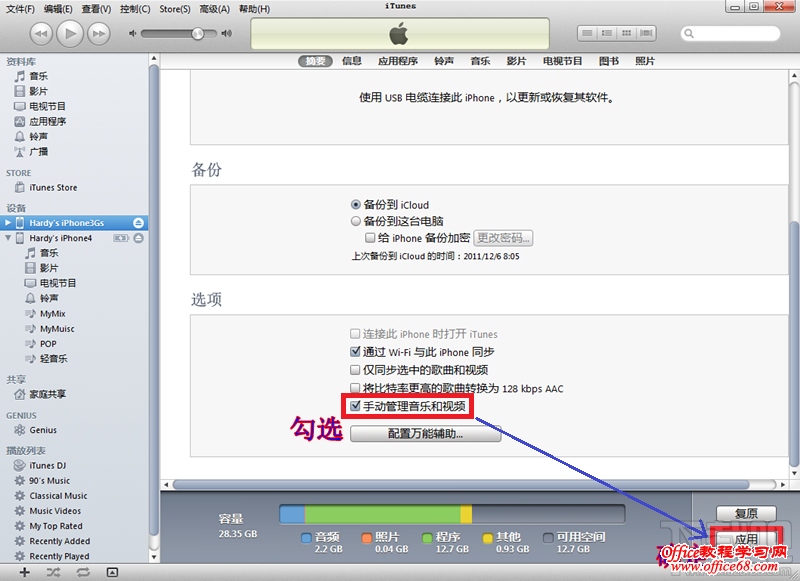800x581 pixels.
Task: Click the volume slider knob
Action: (x=197, y=34)
